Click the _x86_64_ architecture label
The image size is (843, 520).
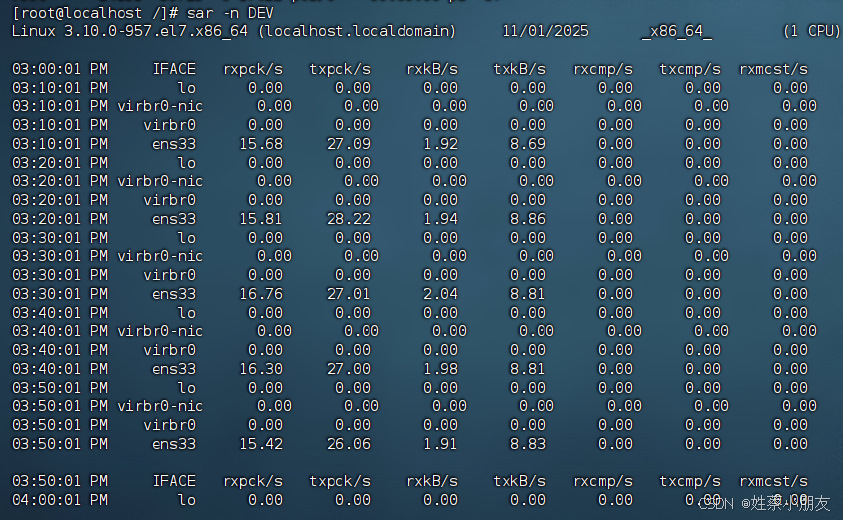point(677,31)
